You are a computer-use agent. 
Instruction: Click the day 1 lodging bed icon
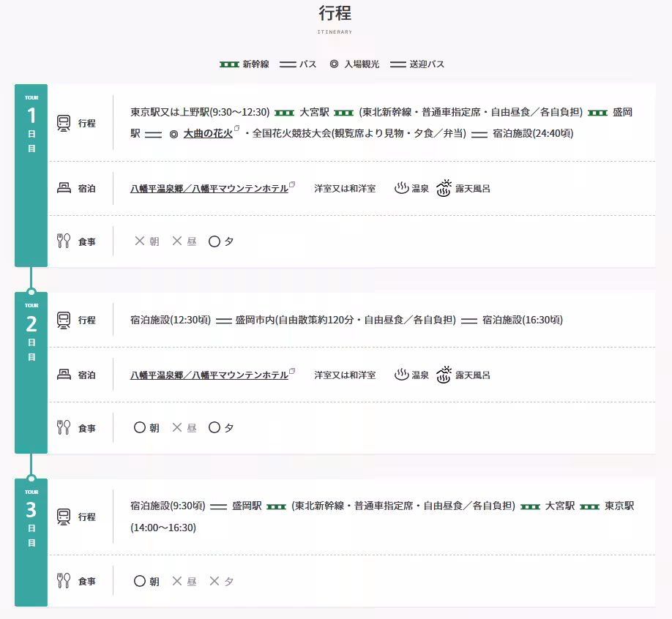point(64,188)
